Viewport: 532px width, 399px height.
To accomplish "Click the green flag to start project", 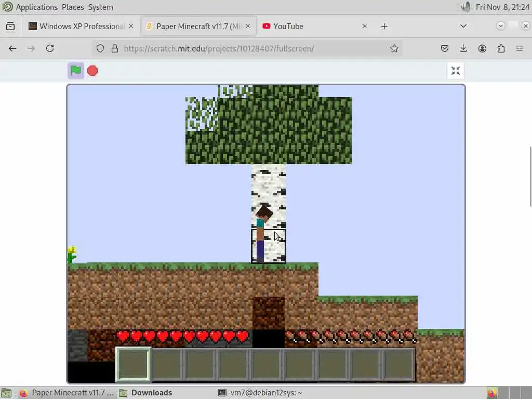I will (x=76, y=71).
